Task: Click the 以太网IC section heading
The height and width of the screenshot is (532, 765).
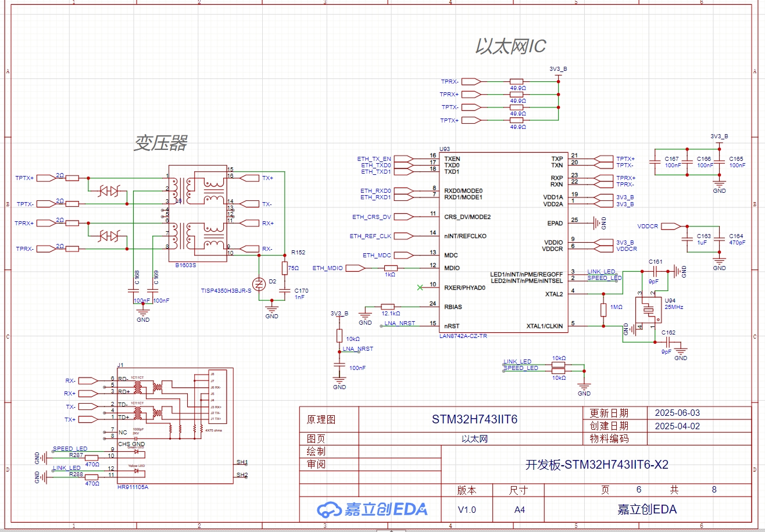Action: 511,46
